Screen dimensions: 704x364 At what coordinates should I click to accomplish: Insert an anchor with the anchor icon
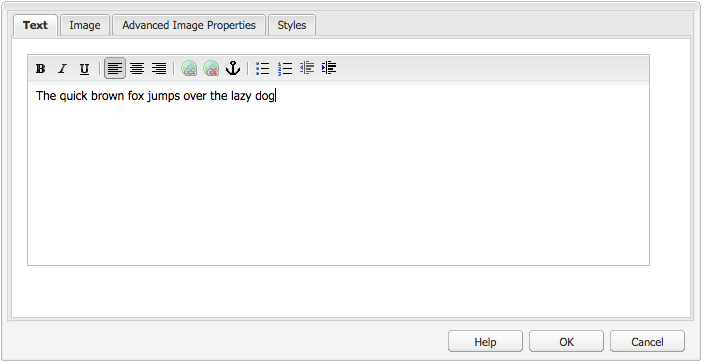pos(233,69)
